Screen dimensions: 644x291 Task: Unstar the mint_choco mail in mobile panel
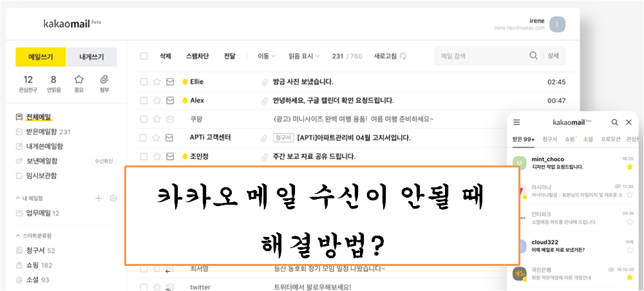pyautogui.click(x=630, y=167)
